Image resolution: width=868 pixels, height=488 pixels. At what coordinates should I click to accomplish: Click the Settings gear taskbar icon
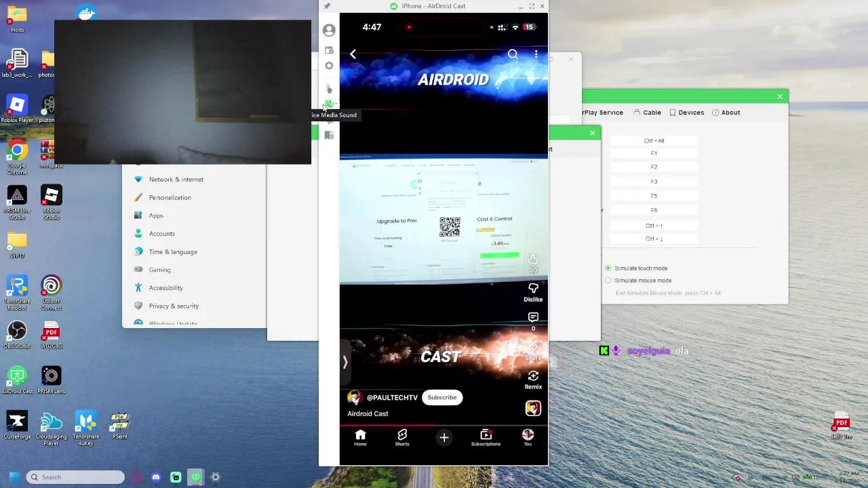(x=215, y=477)
